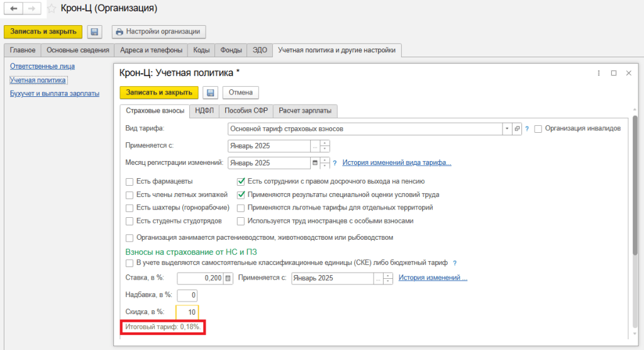Screen dimensions: 644x350
Task: Uncheck Применяются результаты специальной оценки условий труда
Action: click(x=241, y=195)
